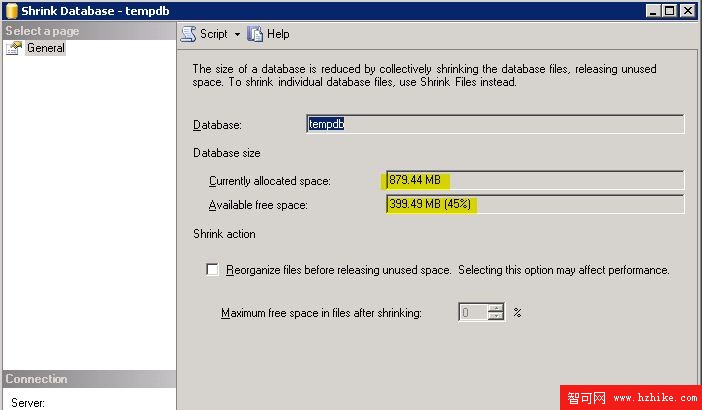Click the Currently allocated space label
702x410 pixels.
click(270, 181)
